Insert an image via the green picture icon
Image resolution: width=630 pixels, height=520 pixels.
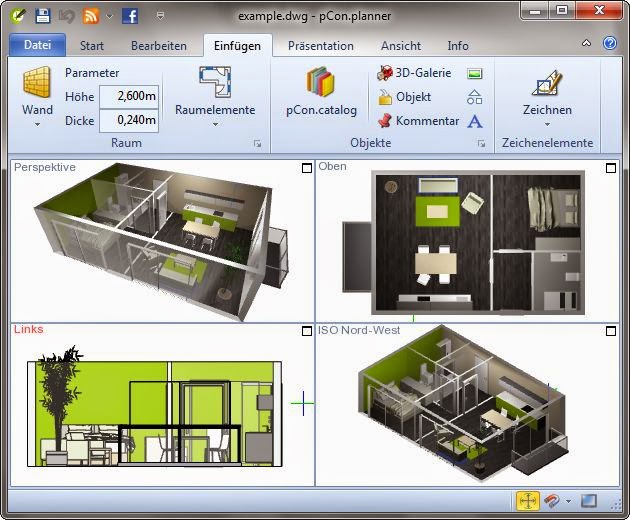[x=475, y=74]
